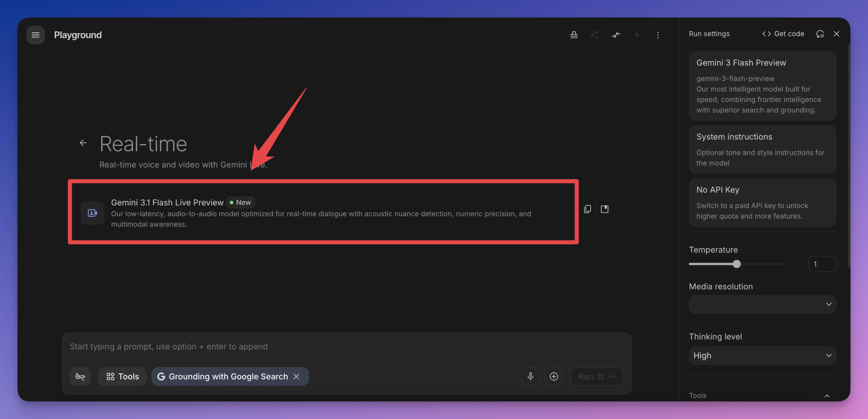The height and width of the screenshot is (419, 868).
Task: Open the hamburger navigation menu
Action: [35, 35]
